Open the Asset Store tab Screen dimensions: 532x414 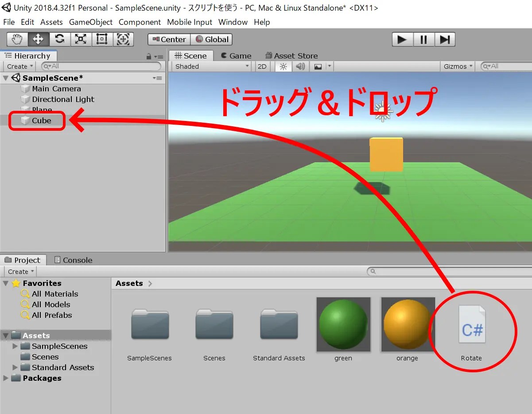291,56
